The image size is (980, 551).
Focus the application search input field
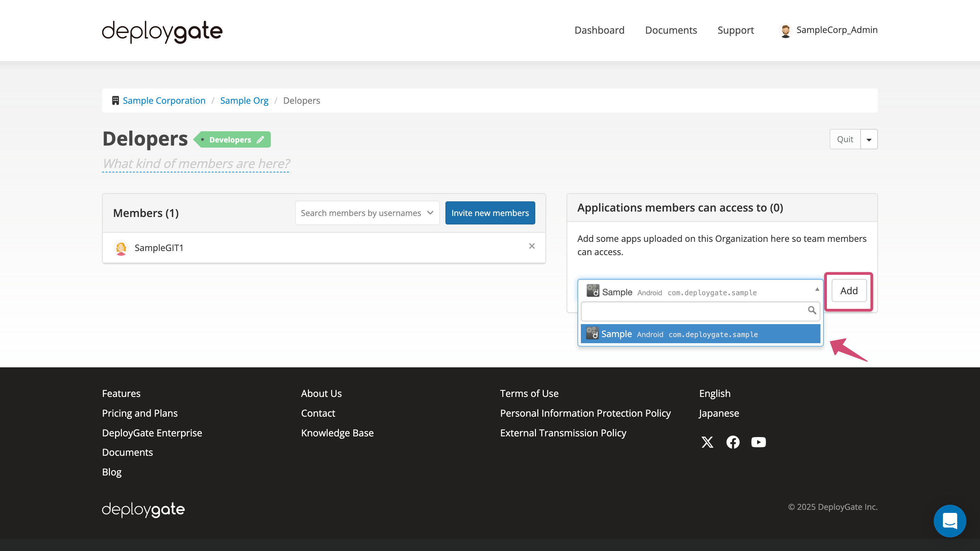tap(700, 311)
